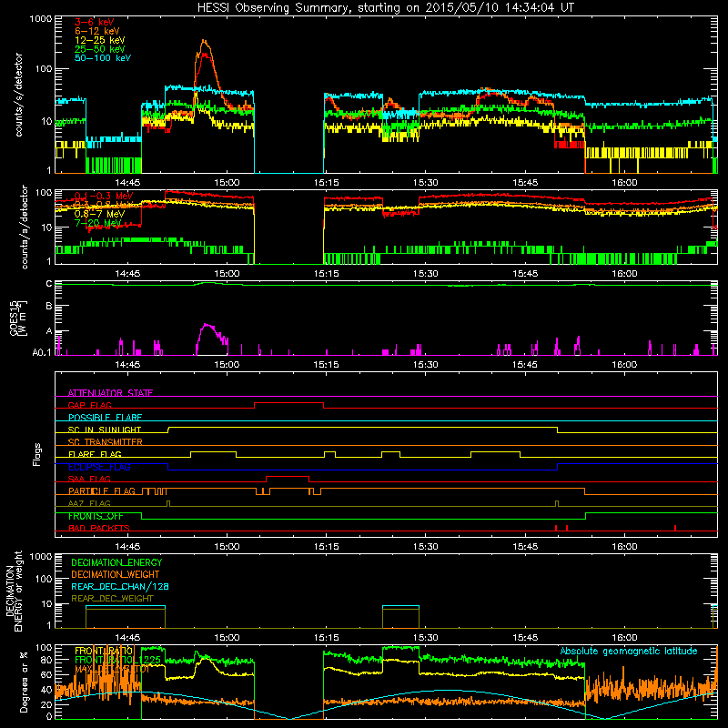Select the REAR_DEC_CHAN/128 legend label
This screenshot has height=728, width=728.
click(x=120, y=586)
